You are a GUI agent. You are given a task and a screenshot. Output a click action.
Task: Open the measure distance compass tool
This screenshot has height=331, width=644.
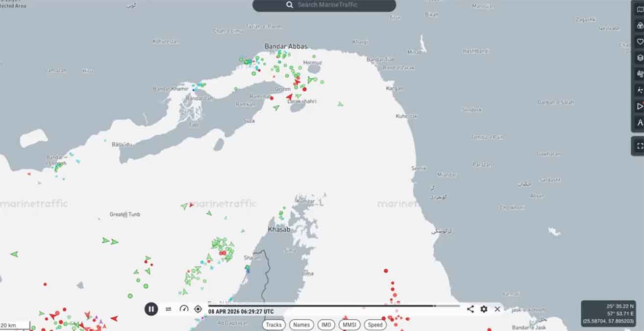[640, 123]
